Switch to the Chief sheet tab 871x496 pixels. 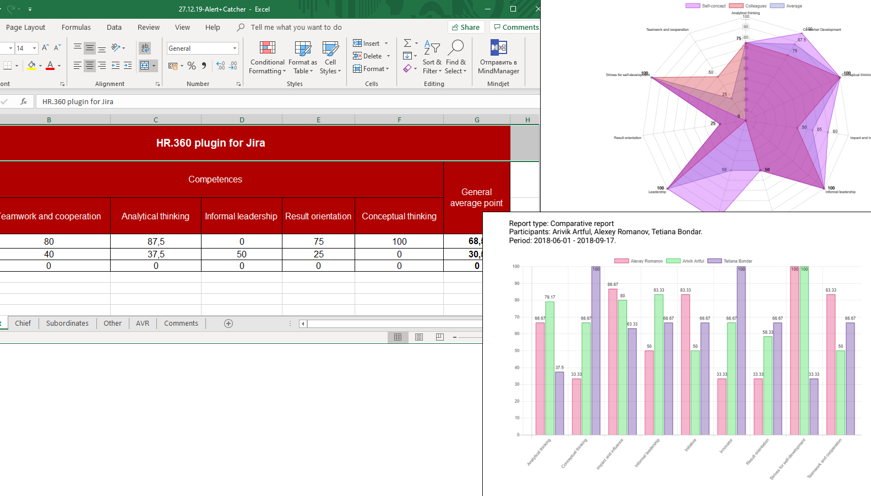(23, 323)
